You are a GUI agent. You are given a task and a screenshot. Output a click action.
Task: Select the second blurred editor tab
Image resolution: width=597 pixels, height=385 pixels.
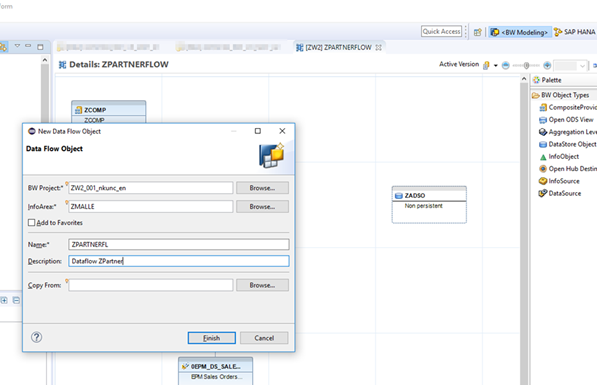point(228,47)
